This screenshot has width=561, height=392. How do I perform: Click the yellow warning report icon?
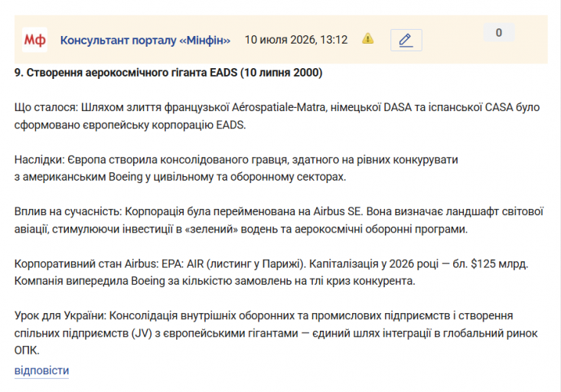pyautogui.click(x=368, y=38)
